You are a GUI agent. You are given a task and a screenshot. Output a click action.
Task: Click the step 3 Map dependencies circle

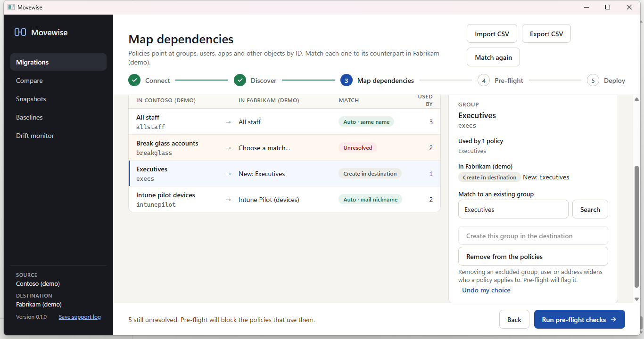347,81
